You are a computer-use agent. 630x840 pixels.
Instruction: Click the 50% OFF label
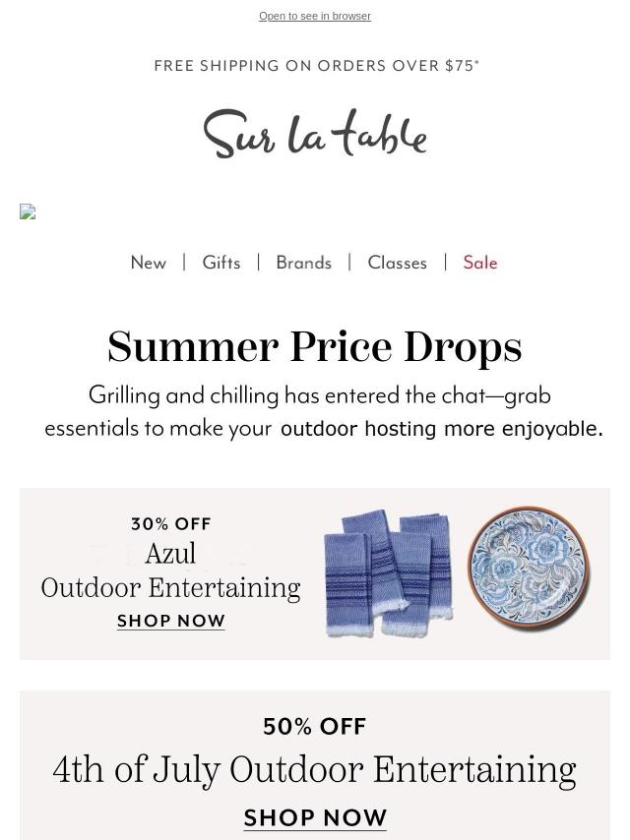[315, 727]
